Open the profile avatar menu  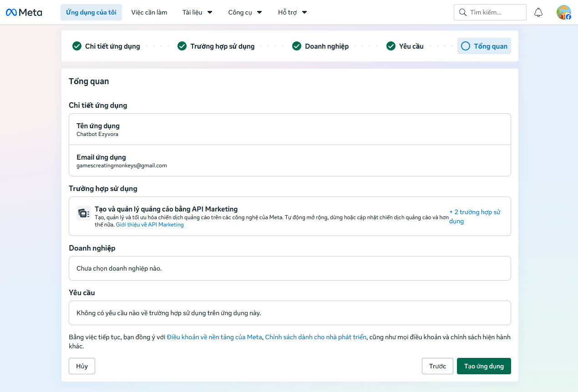coord(564,12)
